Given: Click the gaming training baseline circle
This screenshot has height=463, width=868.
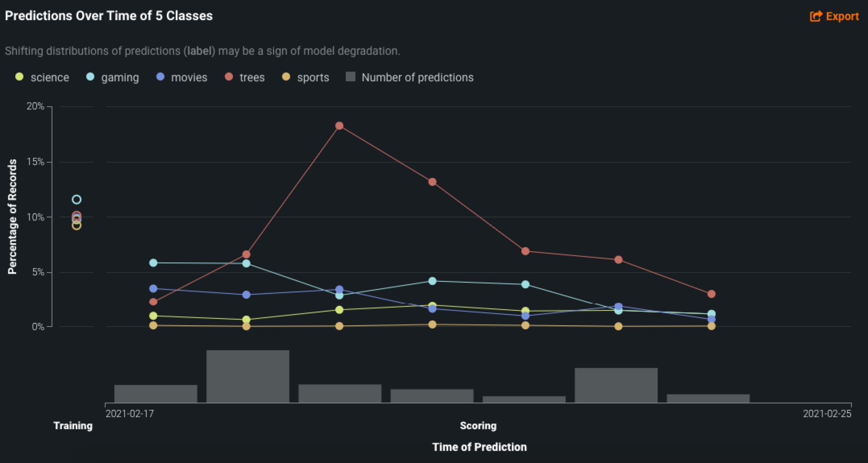Looking at the screenshot, I should tap(77, 200).
